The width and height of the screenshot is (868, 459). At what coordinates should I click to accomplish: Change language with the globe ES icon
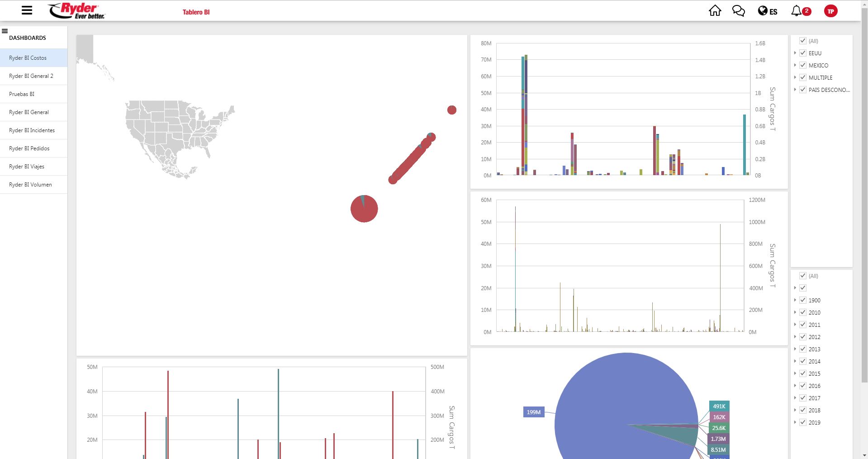[x=768, y=11]
